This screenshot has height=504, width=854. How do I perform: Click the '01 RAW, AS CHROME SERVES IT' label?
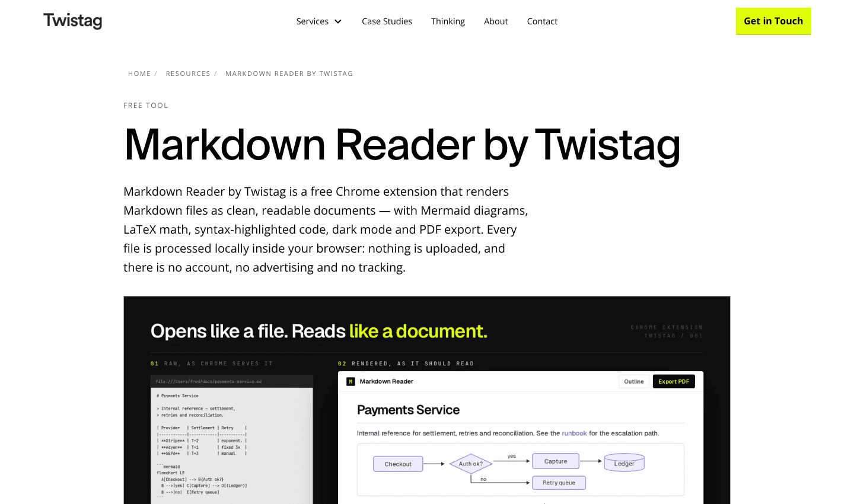(x=212, y=363)
